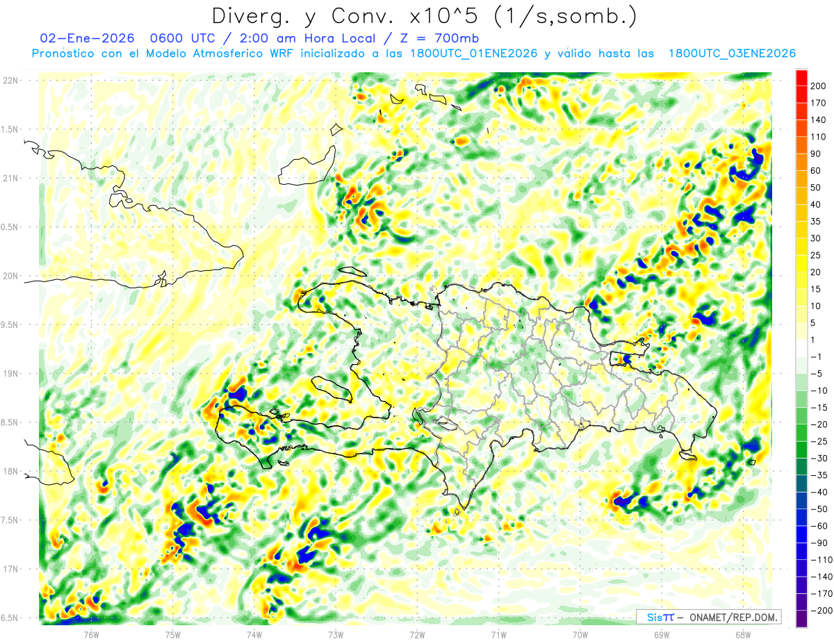Click the '5' colorbar value

tap(813, 323)
